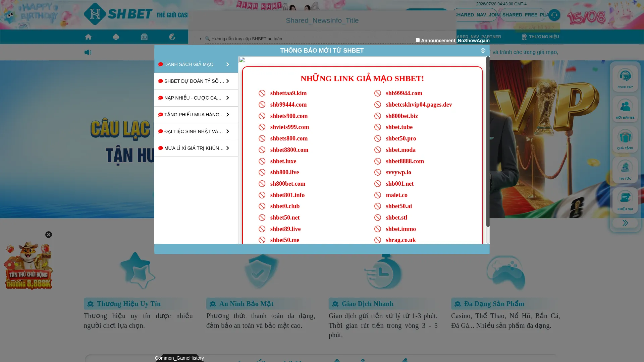Click shviets999.com entry
Viewport: 644px width, 362px height.
coord(290,127)
